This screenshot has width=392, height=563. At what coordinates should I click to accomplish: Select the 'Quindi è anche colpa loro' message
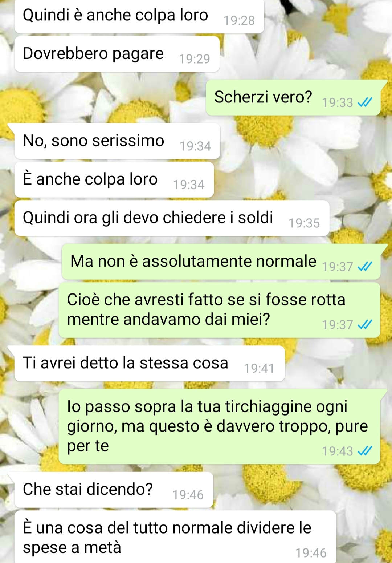click(x=139, y=16)
